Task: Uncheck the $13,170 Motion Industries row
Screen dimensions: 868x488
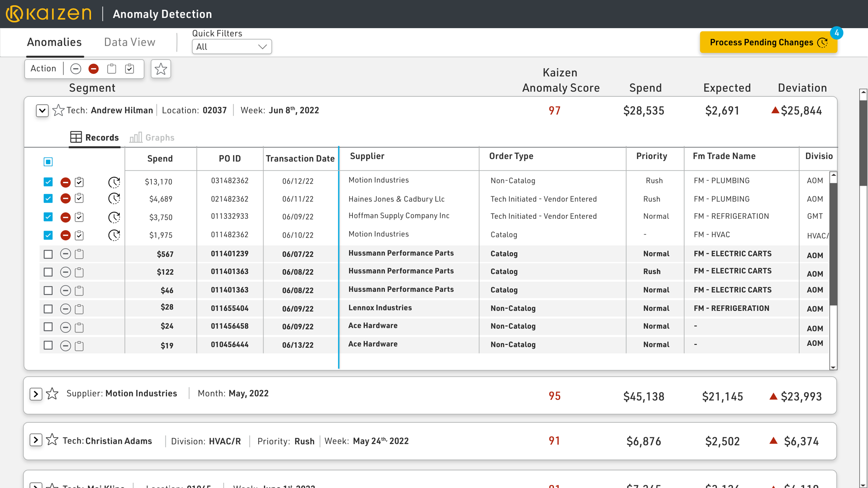Action: tap(48, 182)
